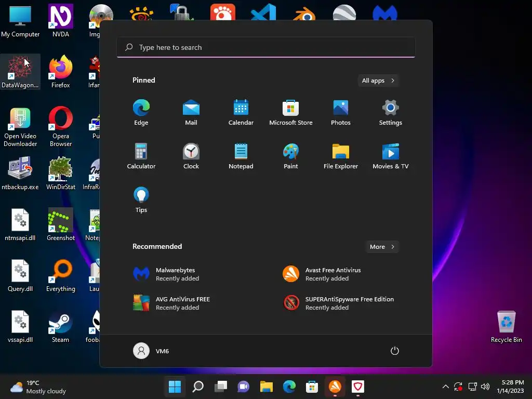
Task: Select the vssapi.dll file
Action: tap(20, 326)
